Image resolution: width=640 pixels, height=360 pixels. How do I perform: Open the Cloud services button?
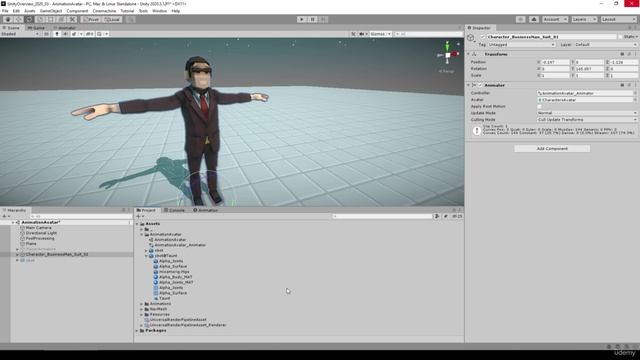pos(533,19)
